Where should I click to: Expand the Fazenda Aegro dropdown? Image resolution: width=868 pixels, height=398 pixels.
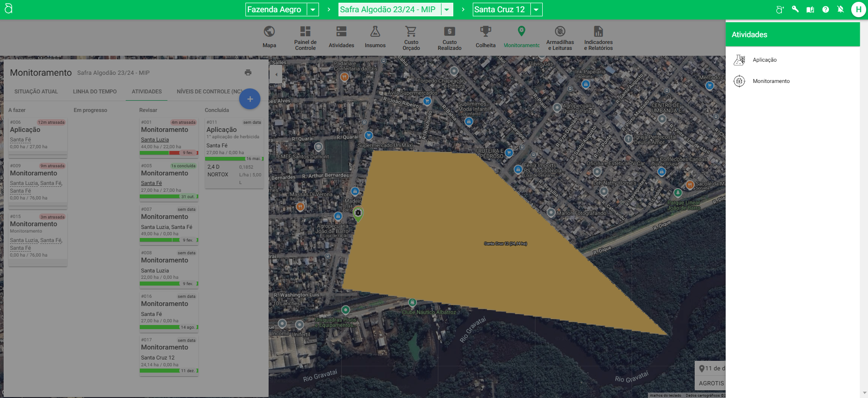click(x=313, y=10)
